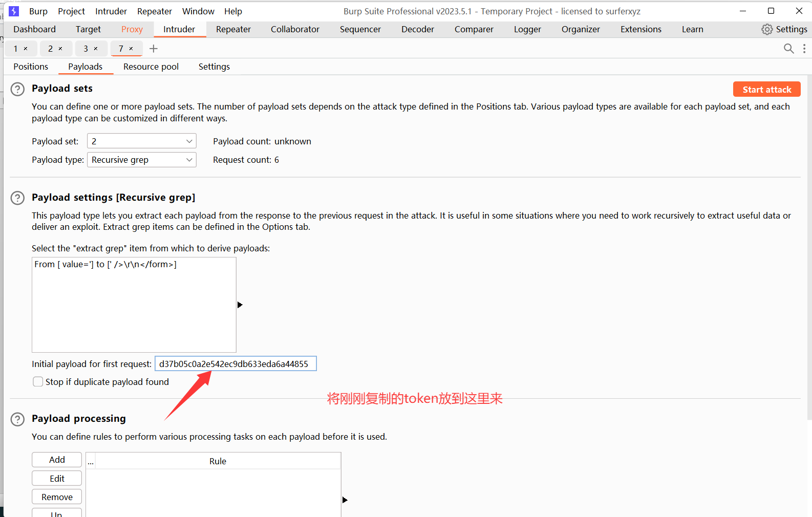Image resolution: width=812 pixels, height=517 pixels.
Task: Switch to the Proxy tab
Action: pyautogui.click(x=132, y=29)
